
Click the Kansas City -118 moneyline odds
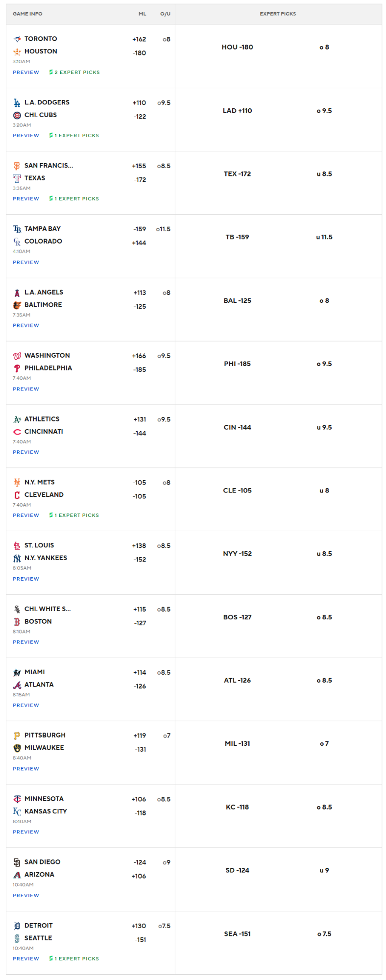click(x=141, y=813)
